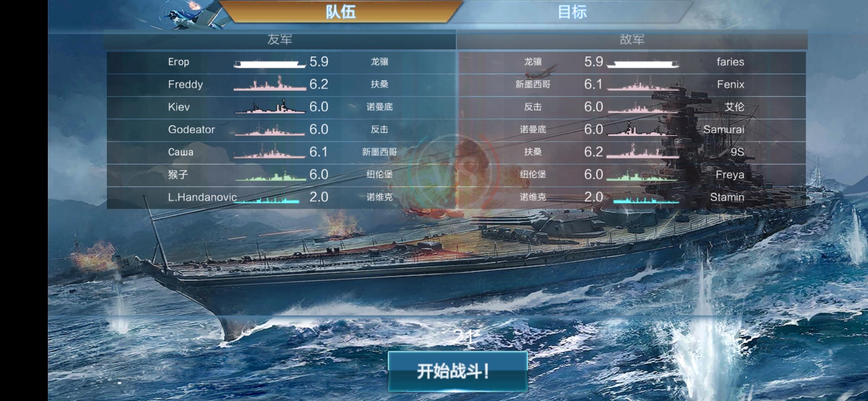Switch to the 队伍 tab

pos(341,12)
